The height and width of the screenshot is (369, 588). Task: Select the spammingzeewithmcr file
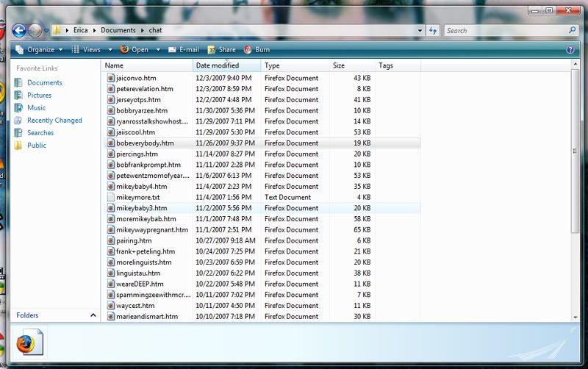[x=153, y=295]
